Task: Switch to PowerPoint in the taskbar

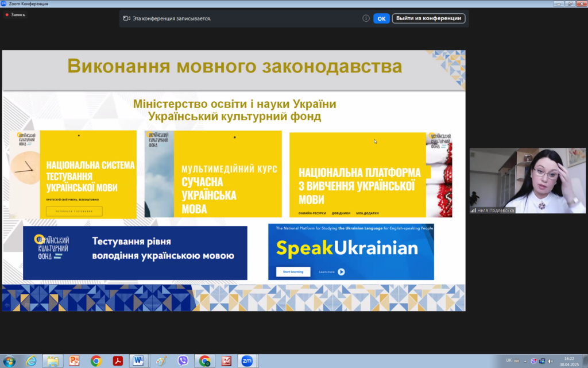Action: tap(74, 361)
